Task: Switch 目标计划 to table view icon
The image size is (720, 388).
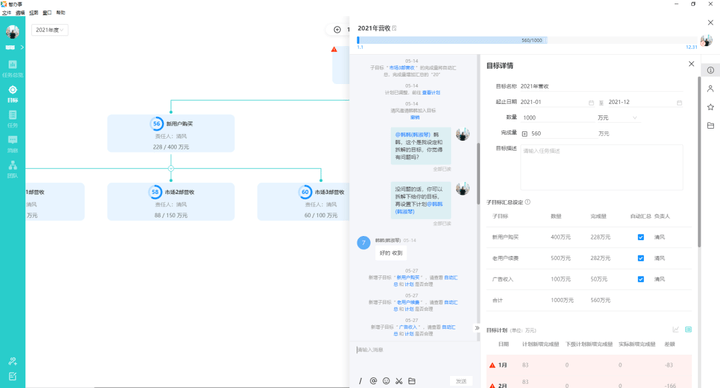Action: click(x=688, y=330)
